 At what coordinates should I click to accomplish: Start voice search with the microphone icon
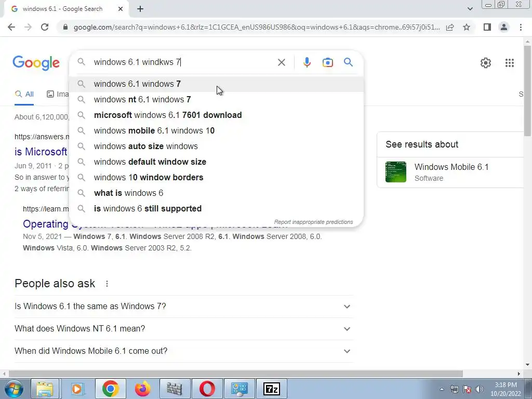tap(307, 62)
